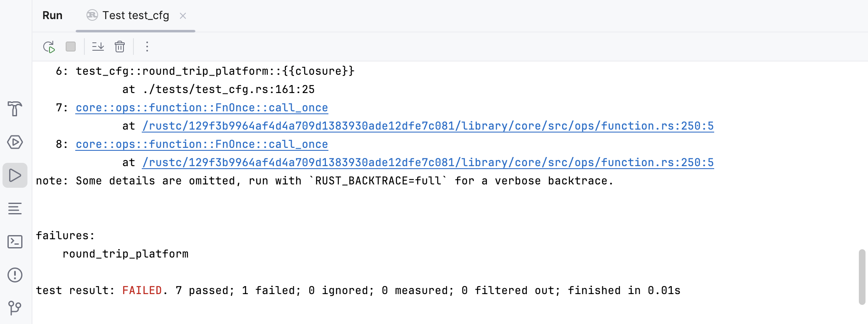Open the Structure lines sidebar icon
868x324 pixels.
15,209
